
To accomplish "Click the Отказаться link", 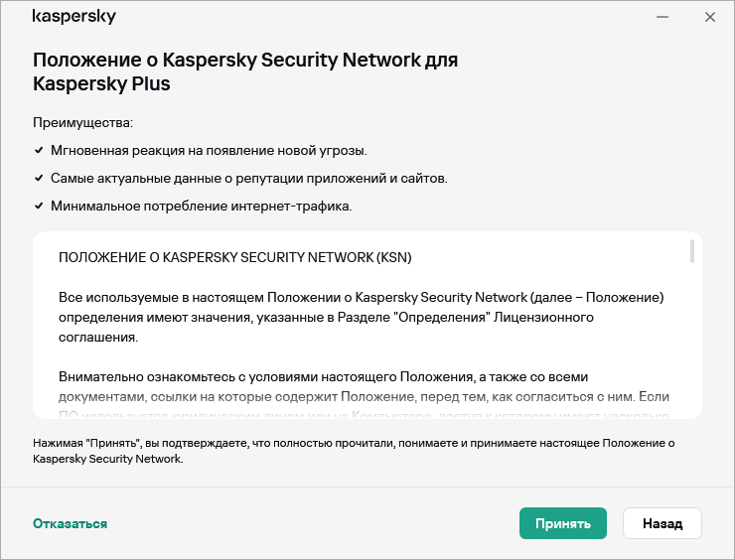I will (x=70, y=523).
